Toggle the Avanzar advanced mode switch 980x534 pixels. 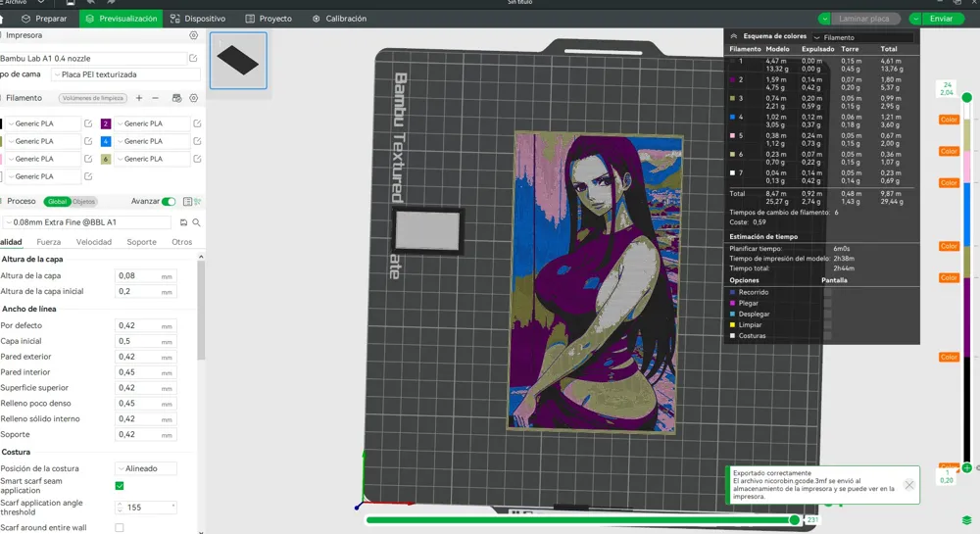[169, 201]
